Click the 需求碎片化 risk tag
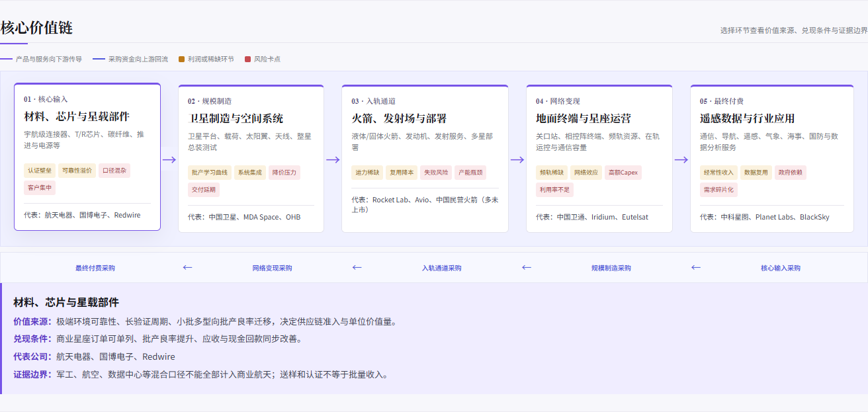Screen dimensions: 868x412 pos(718,190)
